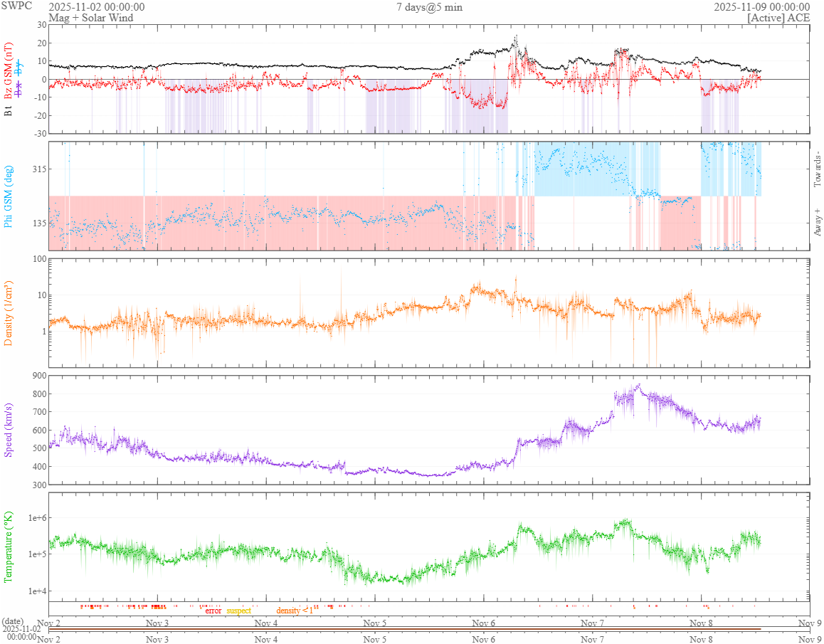
Task: Click the brown time range slider bar
Action: [x=404, y=629]
